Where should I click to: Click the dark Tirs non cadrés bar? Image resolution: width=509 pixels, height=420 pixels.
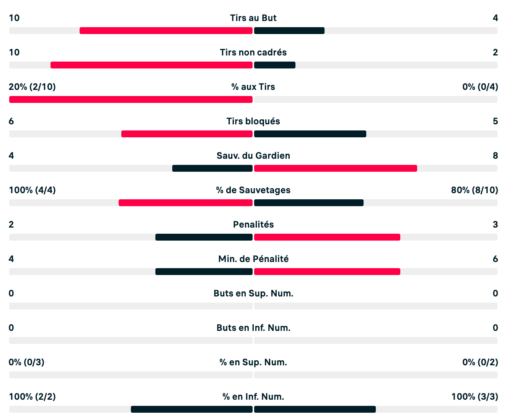coord(275,65)
